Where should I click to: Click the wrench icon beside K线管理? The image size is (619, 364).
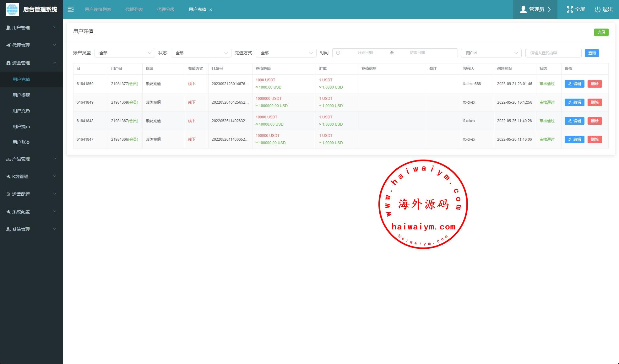pyautogui.click(x=8, y=177)
